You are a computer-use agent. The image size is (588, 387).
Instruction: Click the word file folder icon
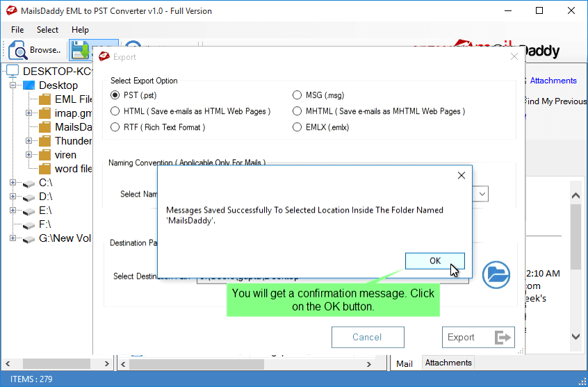44,169
